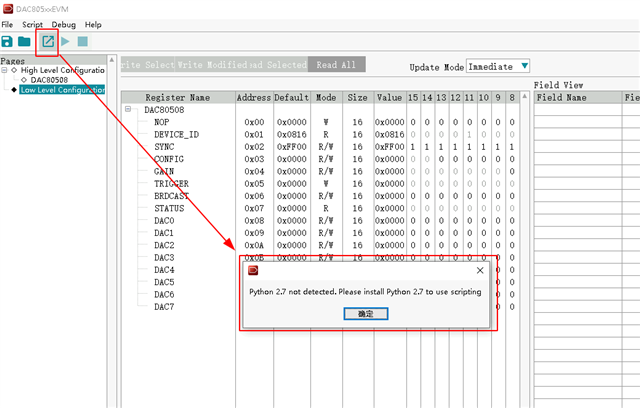Image resolution: width=640 pixels, height=408 pixels.
Task: Click the Size column header
Action: pyautogui.click(x=358, y=98)
